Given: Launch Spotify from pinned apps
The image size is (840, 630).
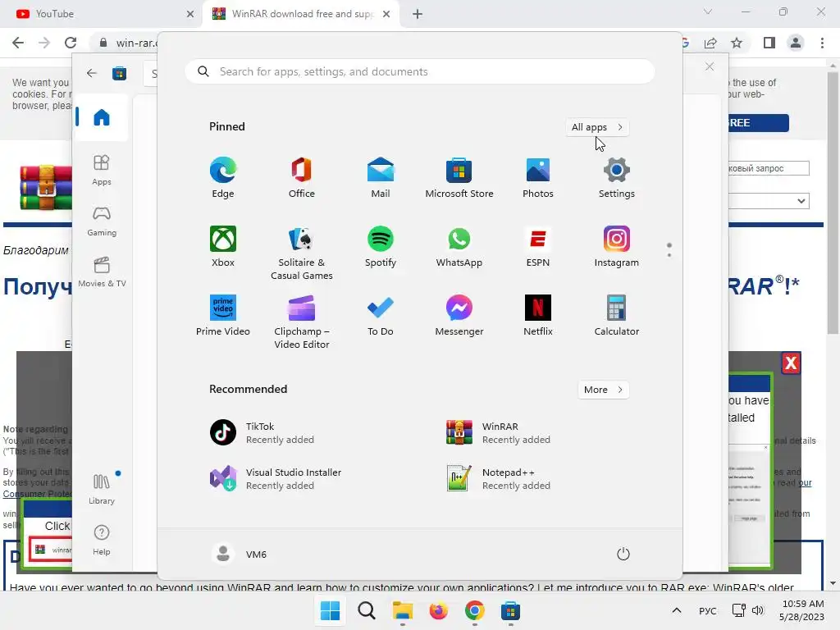Looking at the screenshot, I should click(381, 246).
